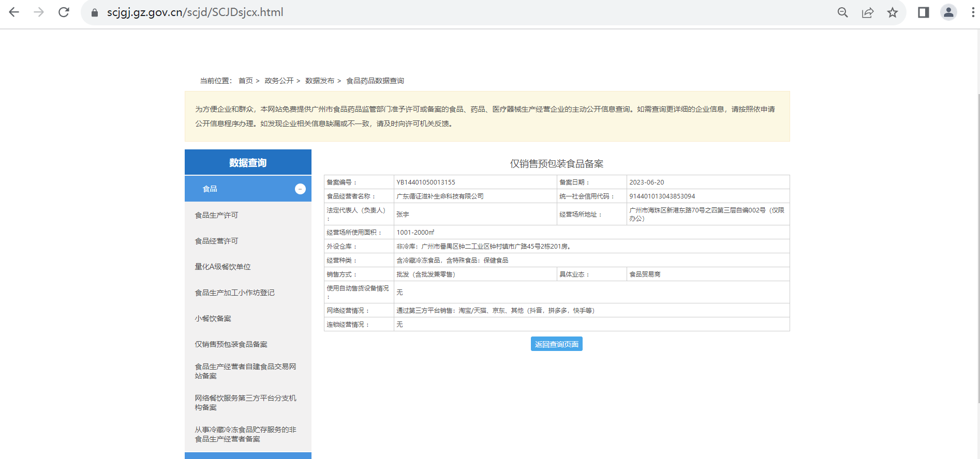Go to 首页 in breadcrumb
980x459 pixels.
pyautogui.click(x=245, y=81)
